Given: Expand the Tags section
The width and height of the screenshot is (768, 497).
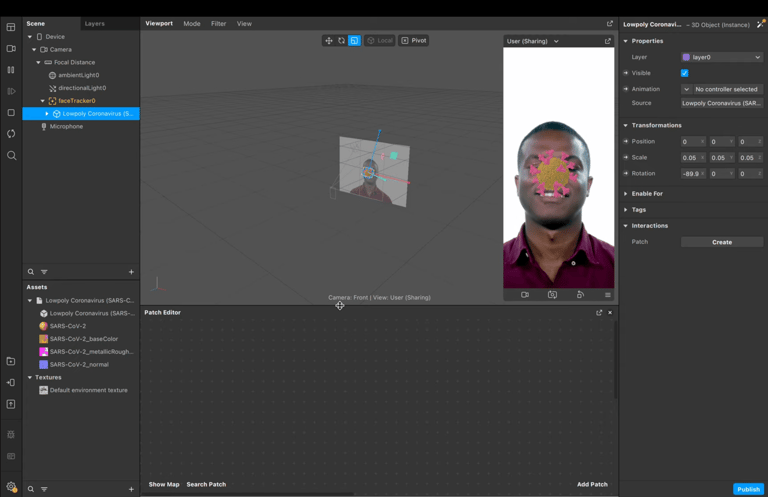Looking at the screenshot, I should pyautogui.click(x=625, y=210).
